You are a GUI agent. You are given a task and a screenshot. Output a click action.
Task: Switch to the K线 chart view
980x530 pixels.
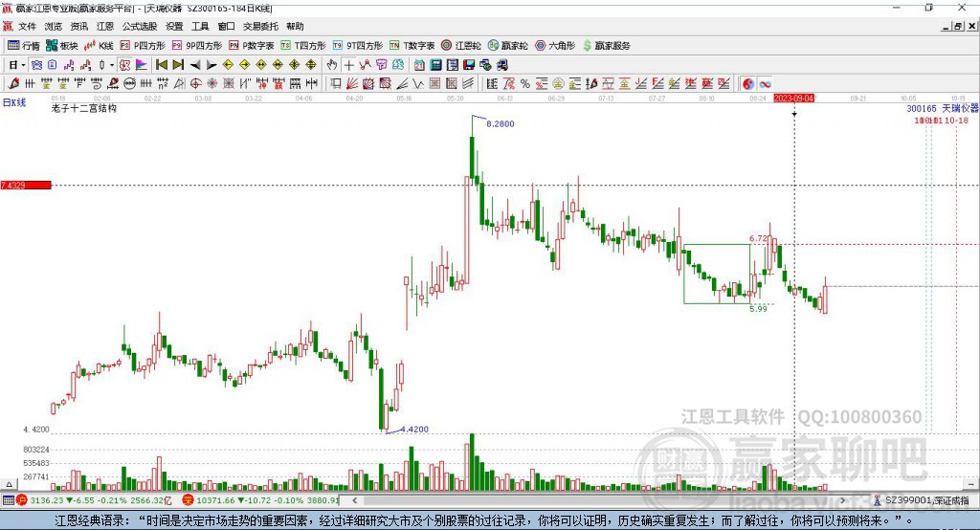99,46
